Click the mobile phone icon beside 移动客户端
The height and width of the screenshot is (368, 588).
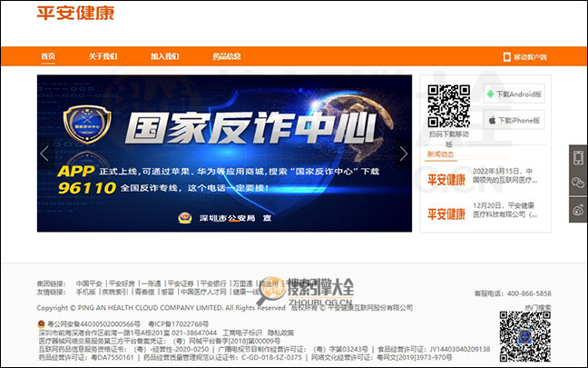click(x=506, y=56)
